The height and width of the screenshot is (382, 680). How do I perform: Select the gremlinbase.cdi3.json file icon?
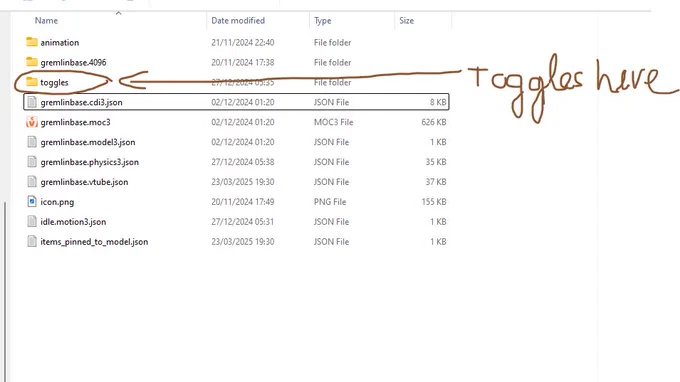coord(32,102)
